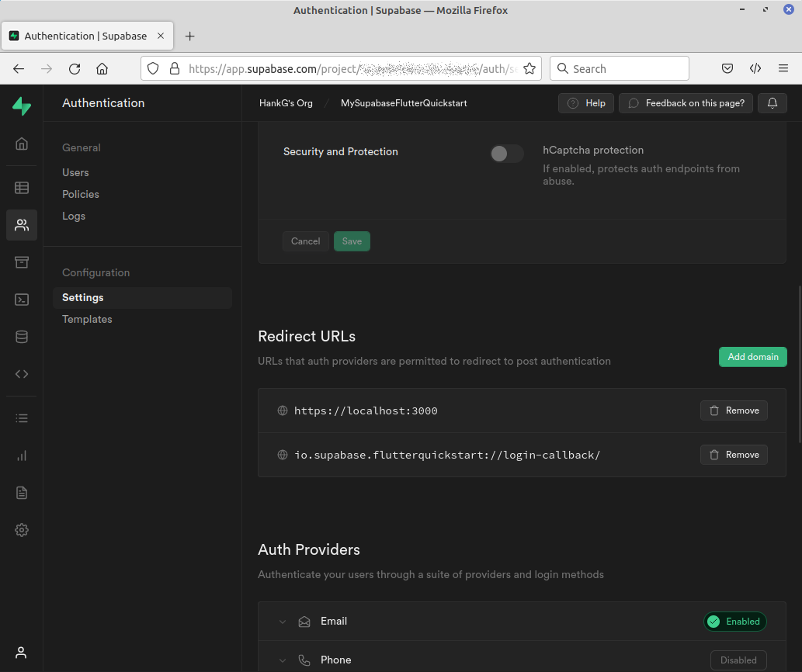The image size is (802, 672).
Task: Open the Table Editor sidebar icon
Action: click(22, 187)
